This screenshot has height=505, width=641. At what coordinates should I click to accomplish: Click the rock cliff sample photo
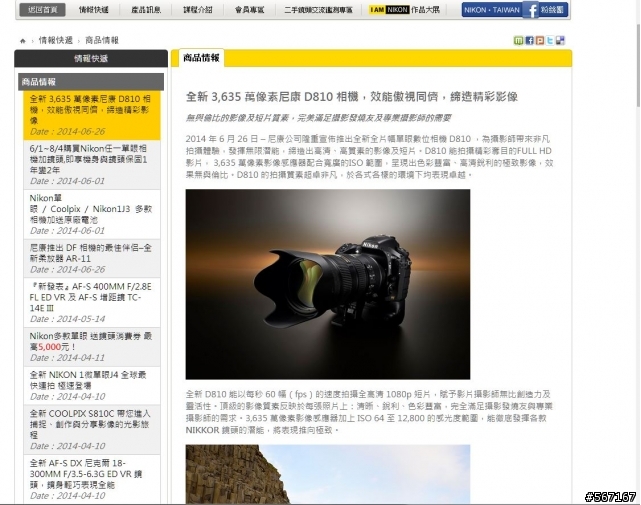click(x=328, y=474)
